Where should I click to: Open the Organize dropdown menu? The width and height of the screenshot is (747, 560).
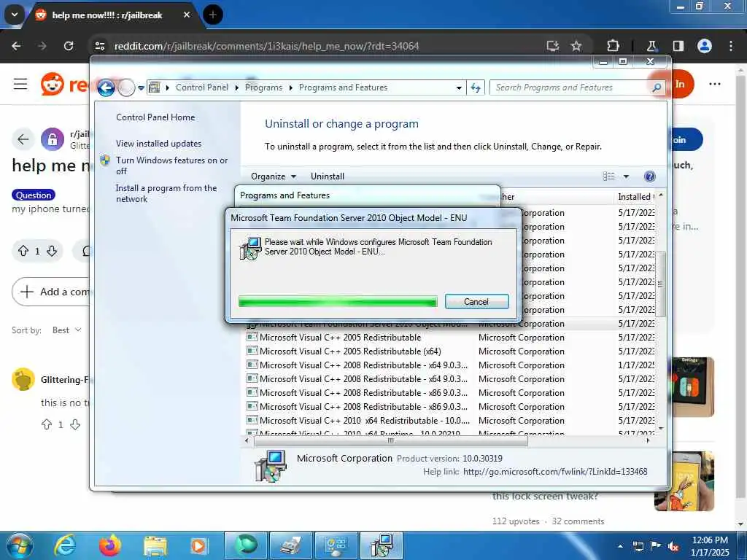pyautogui.click(x=274, y=176)
